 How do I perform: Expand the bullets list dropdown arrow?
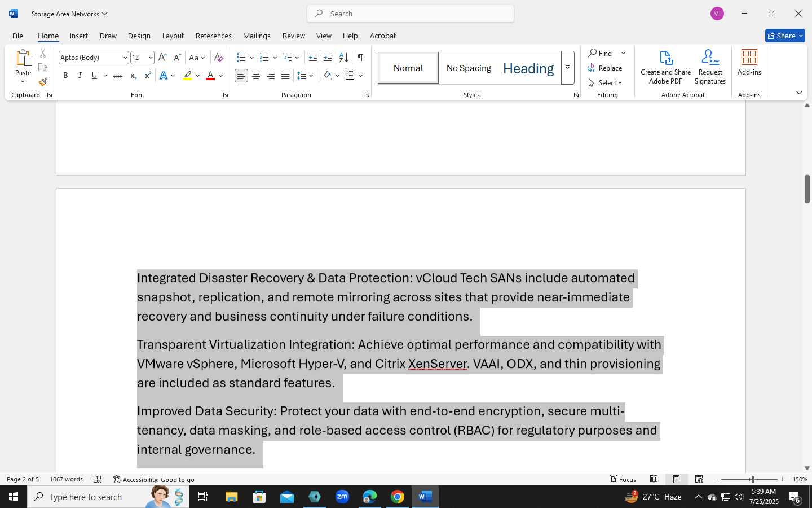tap(251, 58)
